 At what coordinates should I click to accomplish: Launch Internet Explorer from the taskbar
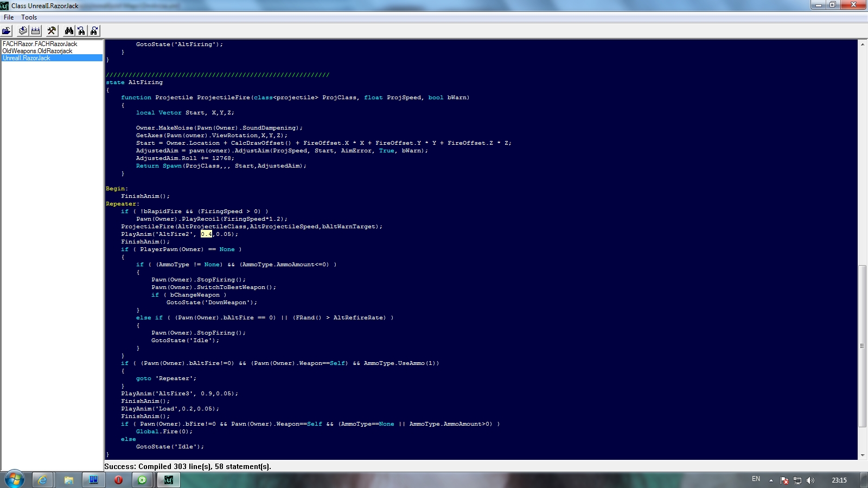tap(42, 480)
